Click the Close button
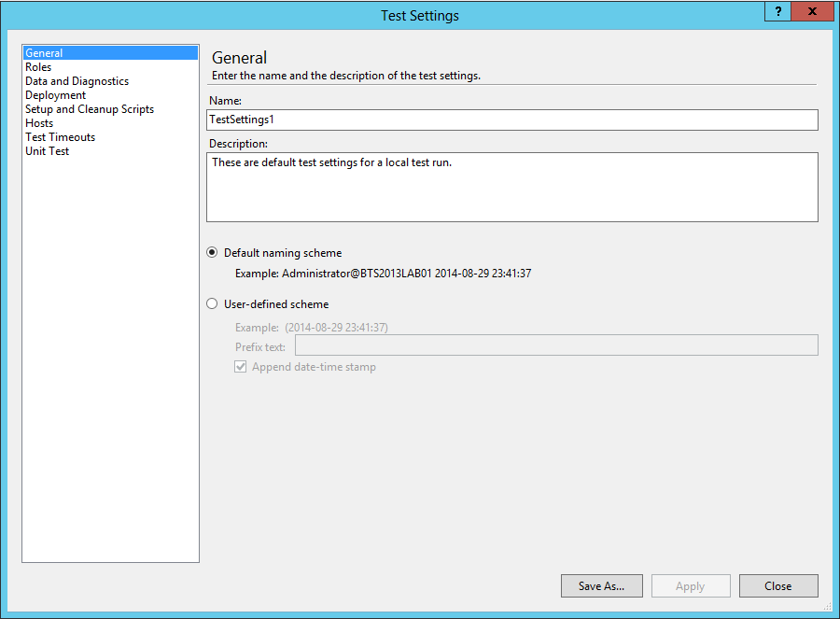The image size is (840, 619). click(x=778, y=585)
